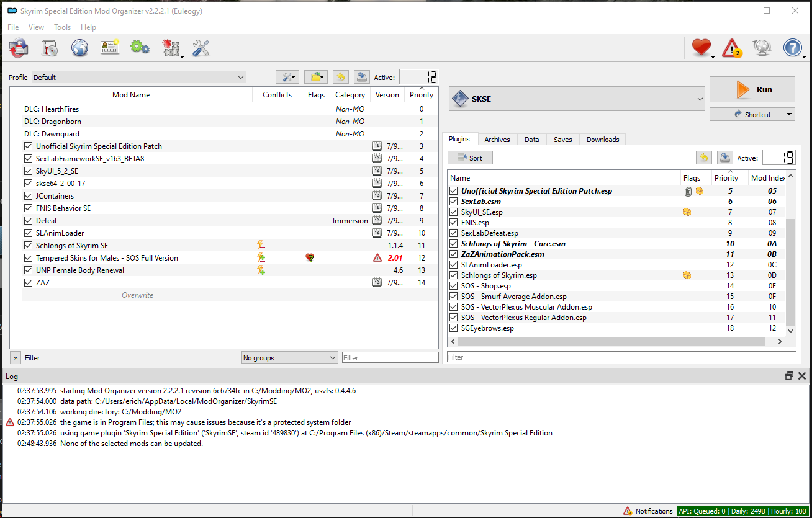This screenshot has width=812, height=518.
Task: Click create backup icon in plugins panel
Action: [724, 158]
